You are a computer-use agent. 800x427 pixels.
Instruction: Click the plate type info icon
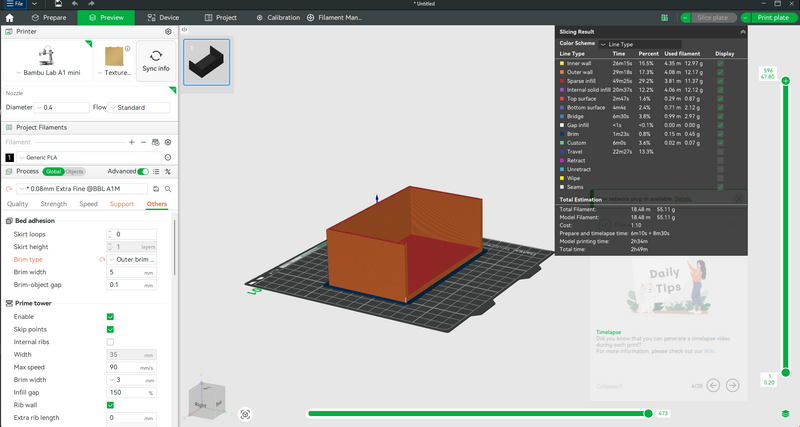pos(128,49)
